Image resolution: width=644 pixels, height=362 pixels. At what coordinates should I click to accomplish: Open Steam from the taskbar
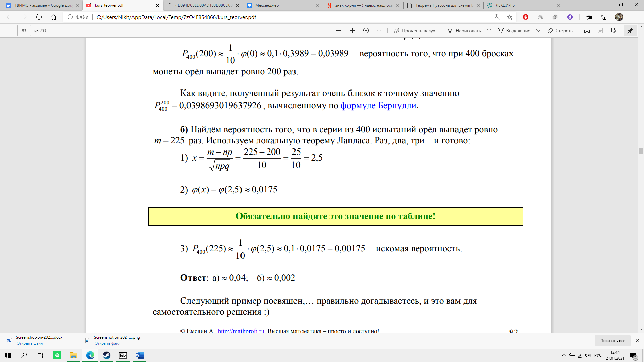click(x=107, y=355)
